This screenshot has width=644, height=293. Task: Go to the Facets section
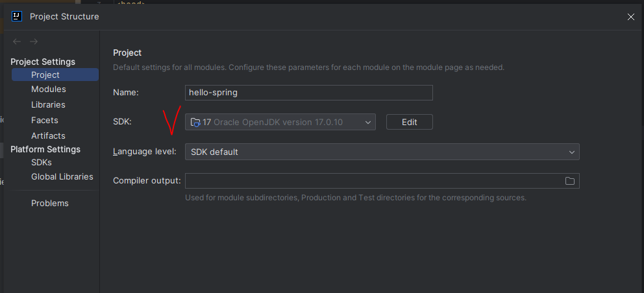click(x=44, y=120)
